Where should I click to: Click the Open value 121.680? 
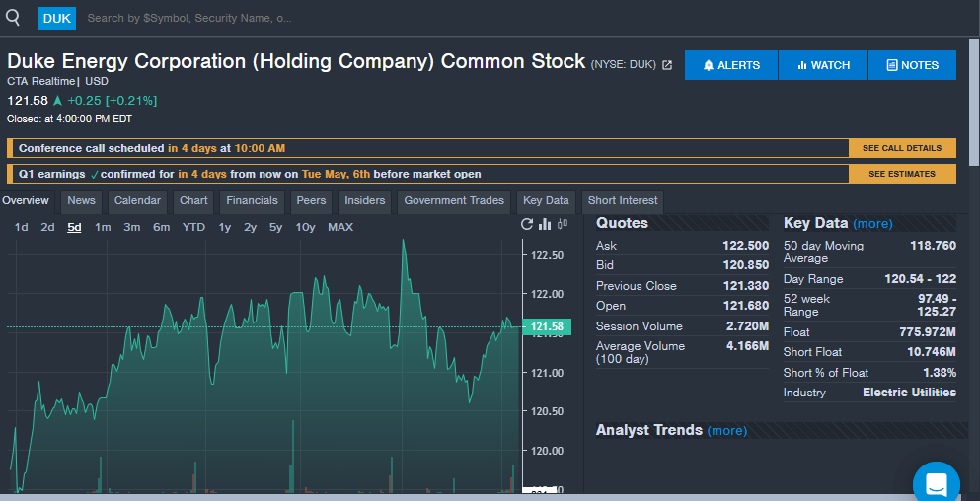coord(746,306)
